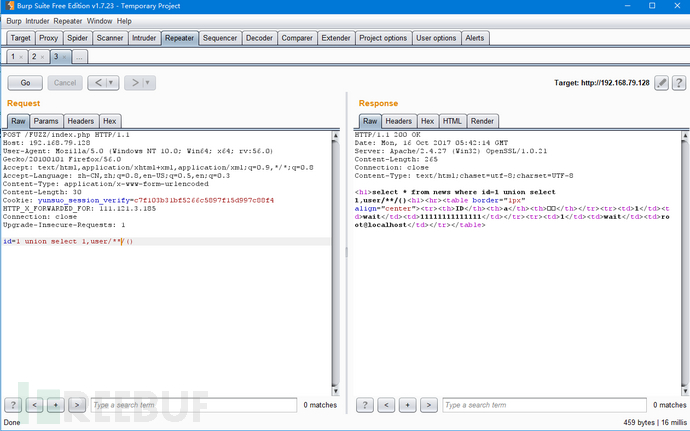Switch to the Decoder tab
Screen dimensions: 690x431
click(259, 38)
